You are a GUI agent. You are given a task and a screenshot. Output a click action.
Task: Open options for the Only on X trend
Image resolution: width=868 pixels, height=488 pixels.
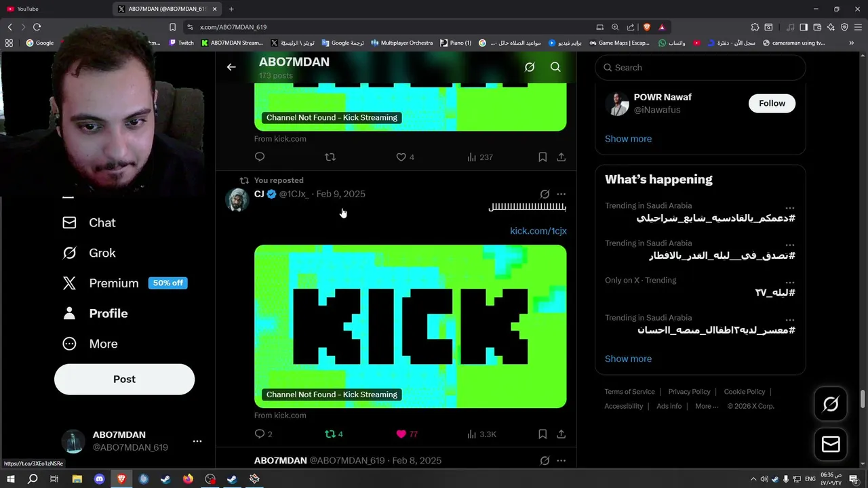pos(790,282)
